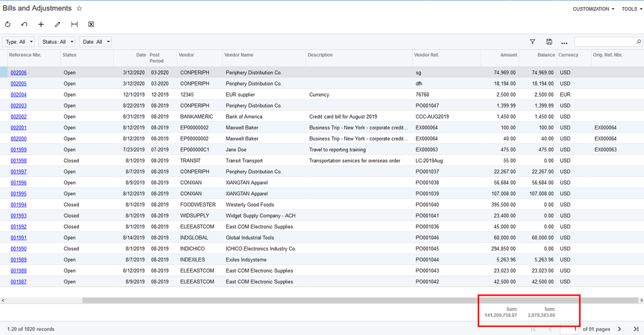
Task: Select the Transit Transport vendor name cell
Action: [244, 160]
